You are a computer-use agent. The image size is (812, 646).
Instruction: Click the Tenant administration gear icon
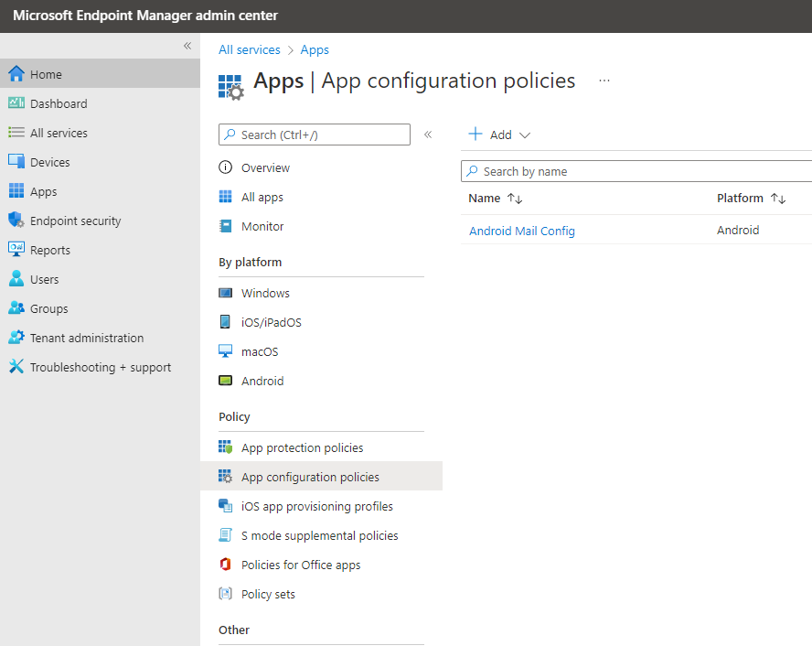tap(16, 338)
